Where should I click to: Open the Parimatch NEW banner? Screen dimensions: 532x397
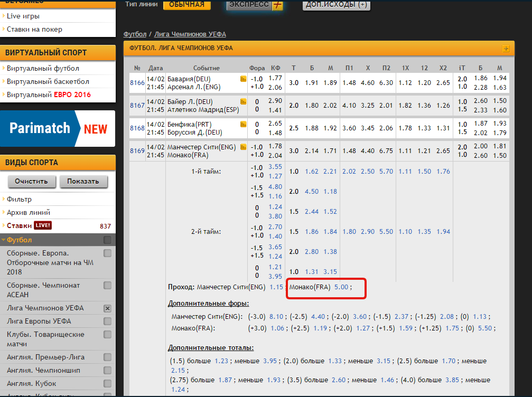coord(58,128)
